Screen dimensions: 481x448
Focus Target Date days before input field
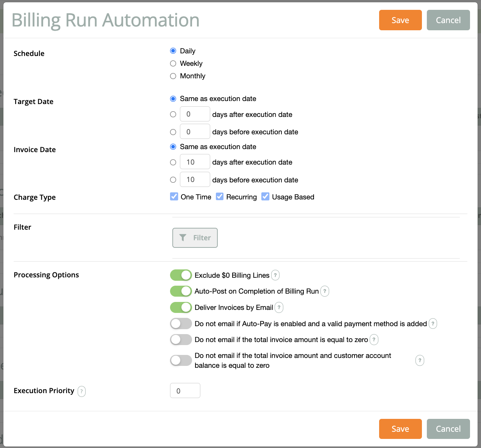coord(195,131)
